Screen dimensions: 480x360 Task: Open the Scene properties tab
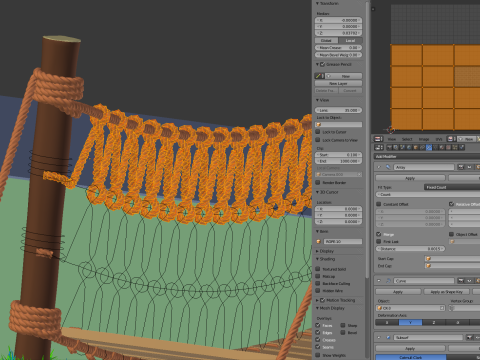click(402, 147)
